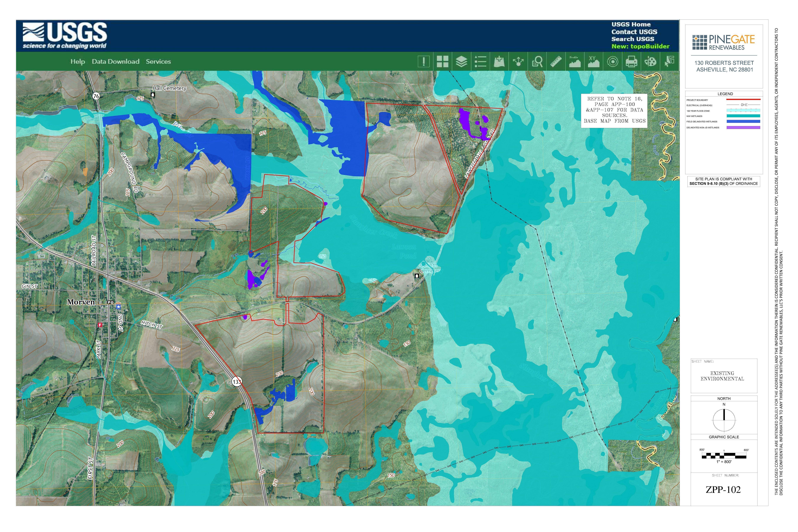798x532 pixels.
Task: Click the CAMPGROUND RD road label
Action: [130, 173]
